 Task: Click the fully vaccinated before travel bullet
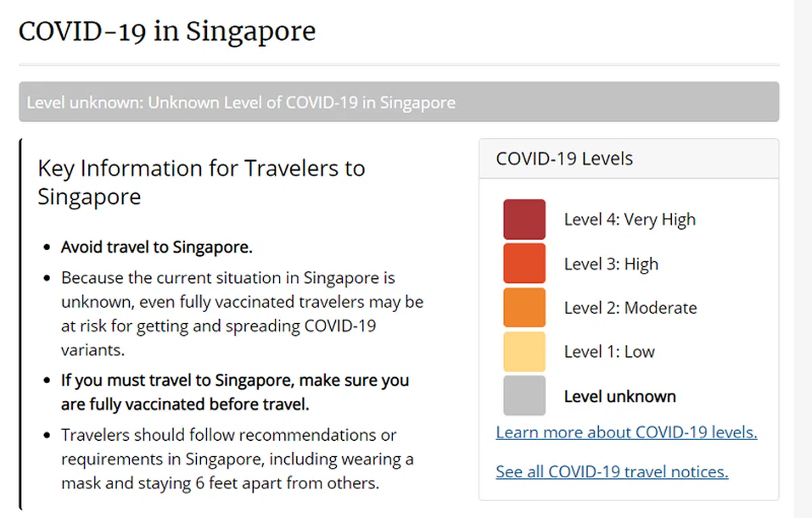pyautogui.click(x=235, y=392)
